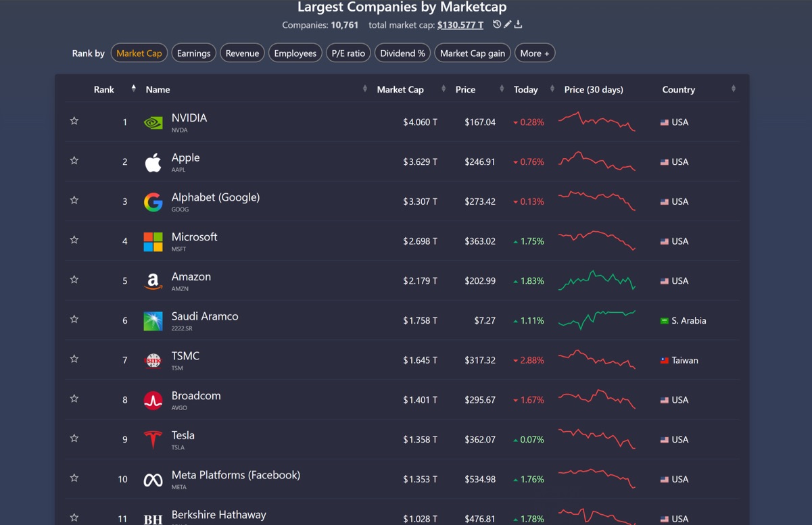Click the Microsoft logo icon
Viewport: 812px width, 525px height.
click(x=153, y=241)
